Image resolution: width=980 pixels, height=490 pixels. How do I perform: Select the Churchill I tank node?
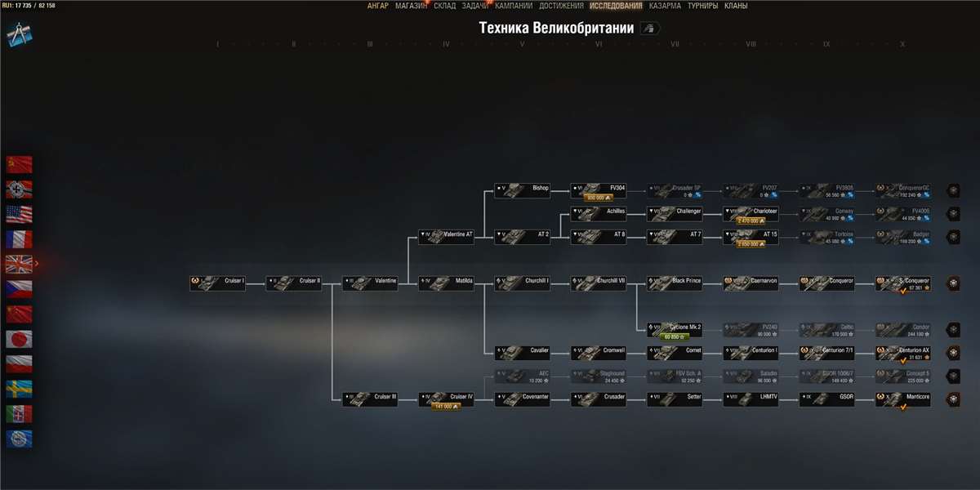pos(523,283)
